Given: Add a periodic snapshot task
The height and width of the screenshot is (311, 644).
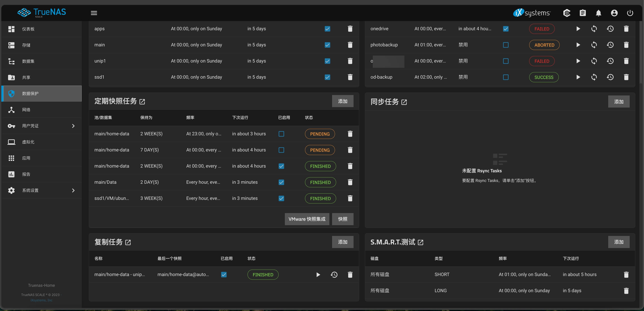Looking at the screenshot, I should click(x=343, y=101).
